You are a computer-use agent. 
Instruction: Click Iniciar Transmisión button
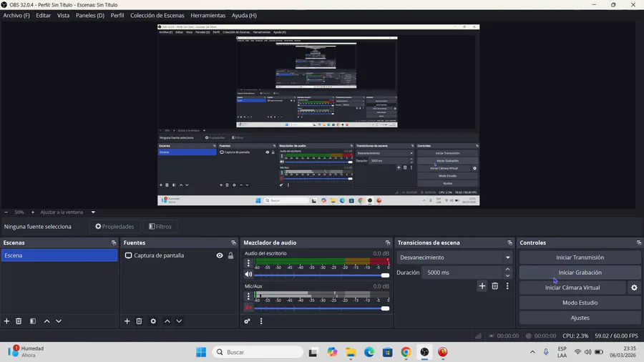(x=580, y=258)
